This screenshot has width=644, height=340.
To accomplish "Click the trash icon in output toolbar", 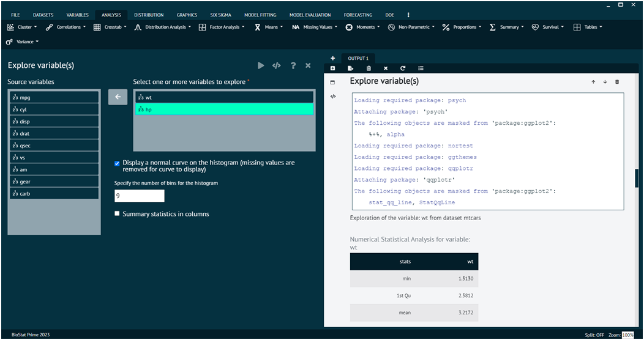I will (x=369, y=68).
